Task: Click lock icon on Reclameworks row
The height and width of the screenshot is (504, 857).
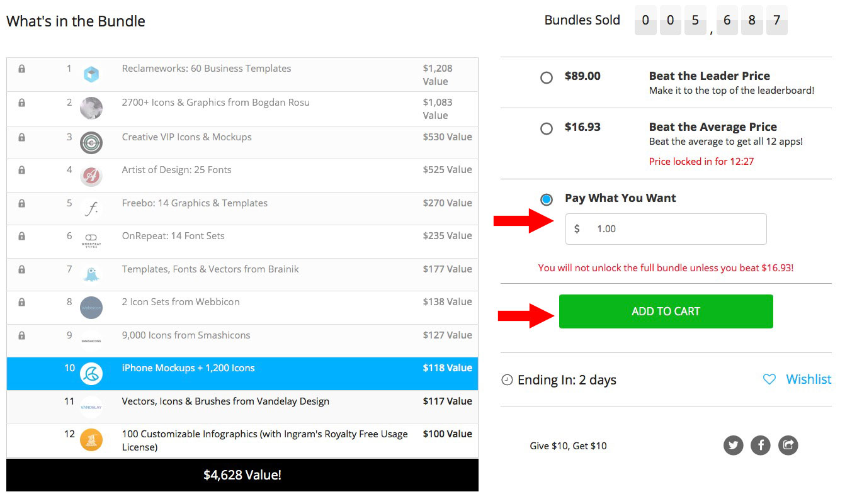Action: 22,69
